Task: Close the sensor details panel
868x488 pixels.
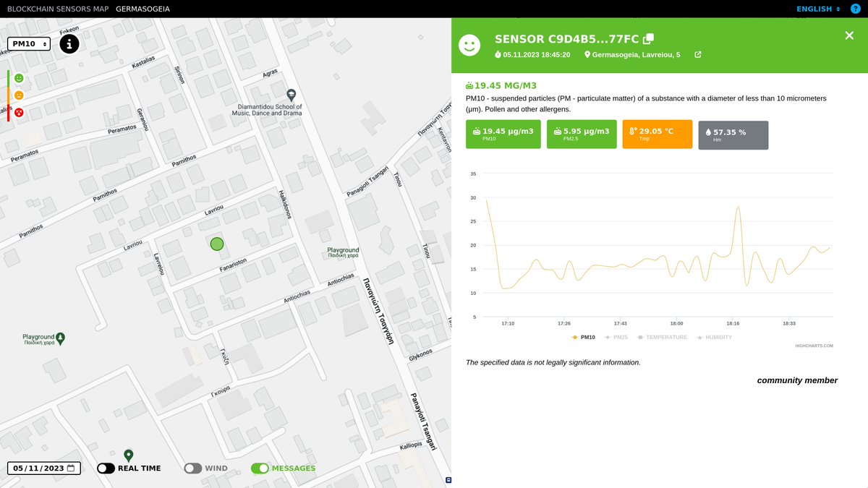Action: click(849, 35)
